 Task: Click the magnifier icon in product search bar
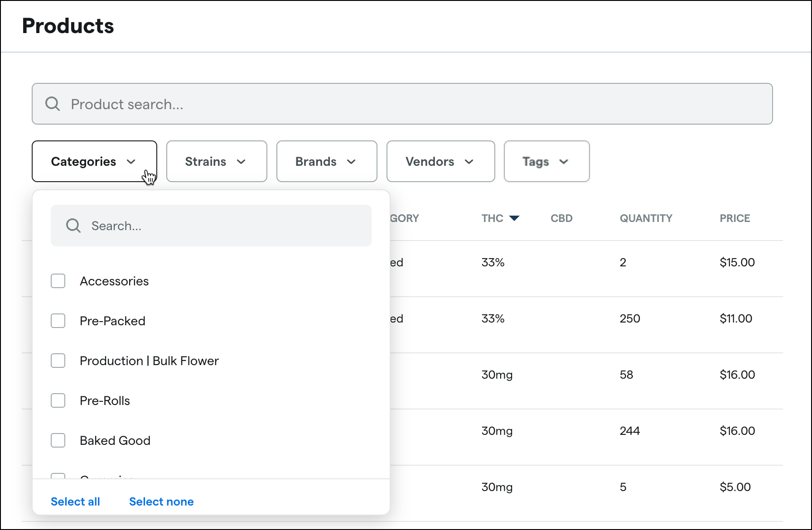52,104
